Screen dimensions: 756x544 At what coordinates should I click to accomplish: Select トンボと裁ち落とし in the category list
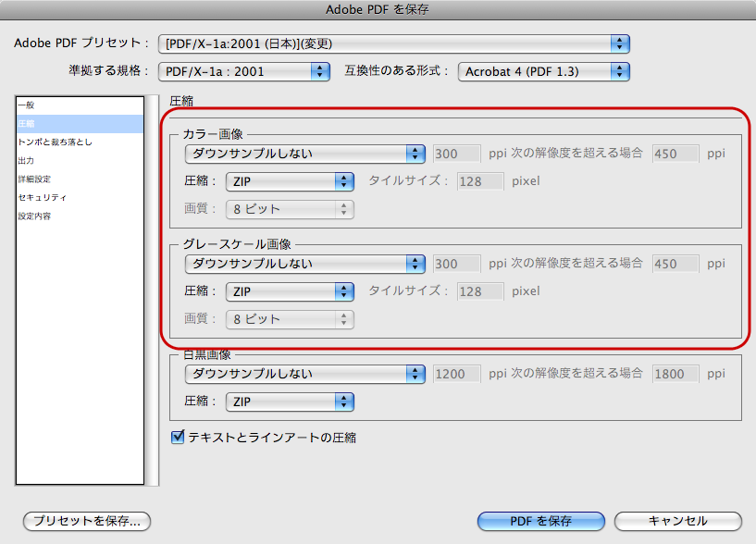click(x=80, y=142)
